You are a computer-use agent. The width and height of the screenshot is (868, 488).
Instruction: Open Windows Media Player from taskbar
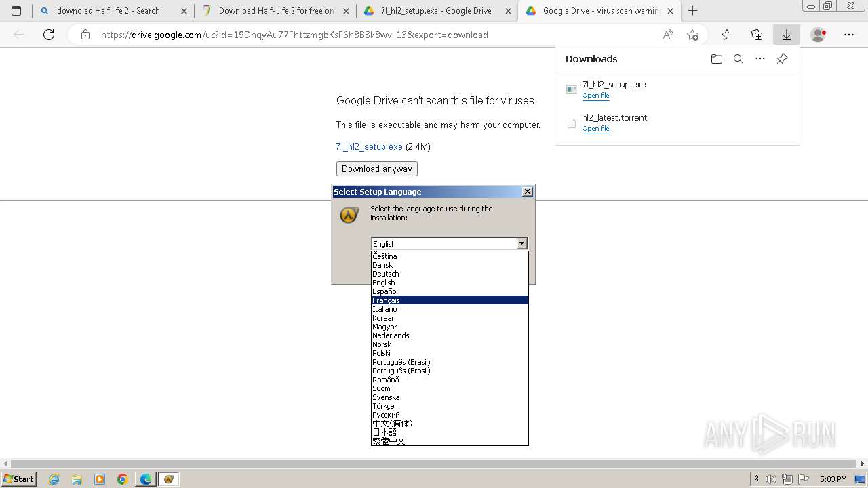[x=100, y=479]
